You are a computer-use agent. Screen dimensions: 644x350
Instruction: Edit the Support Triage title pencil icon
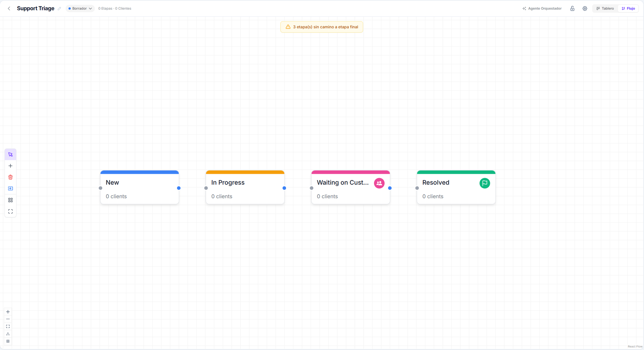click(x=59, y=9)
